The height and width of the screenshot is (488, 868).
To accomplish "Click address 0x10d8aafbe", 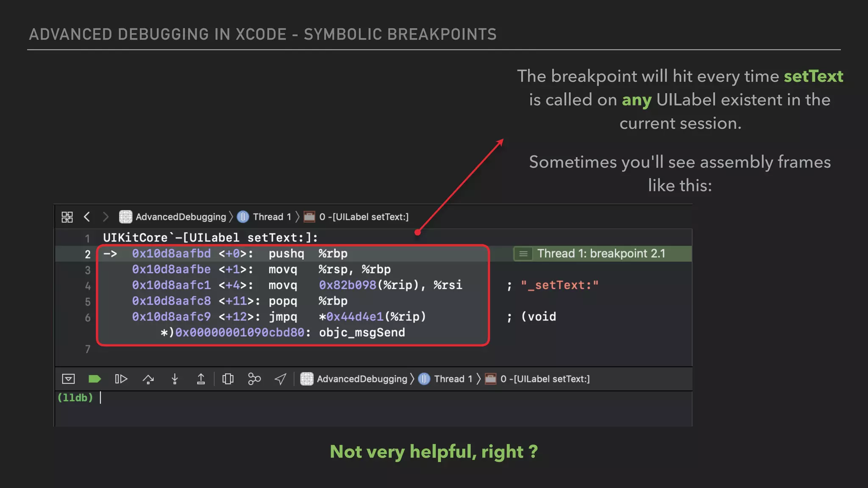I will tap(171, 269).
